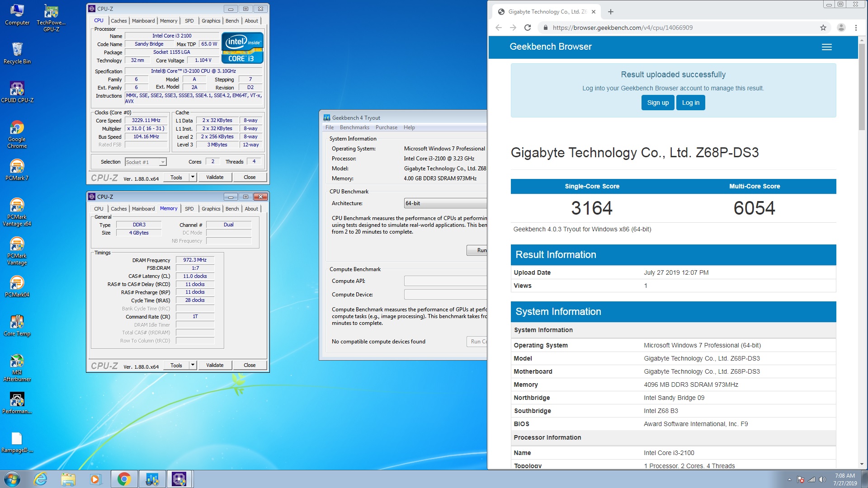
Task: Open the Action Center flag icon
Action: (801, 479)
